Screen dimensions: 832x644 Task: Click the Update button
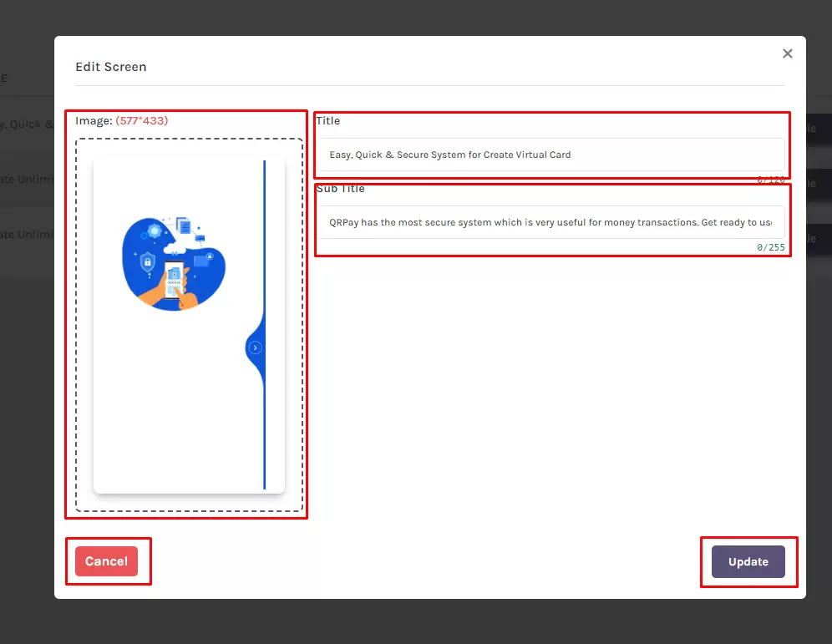(x=748, y=562)
